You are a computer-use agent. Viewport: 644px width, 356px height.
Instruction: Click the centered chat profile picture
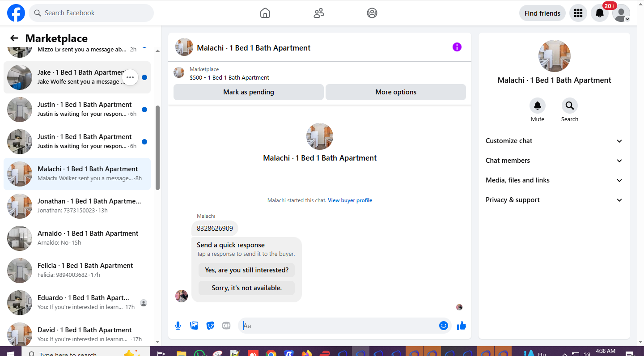click(x=320, y=136)
